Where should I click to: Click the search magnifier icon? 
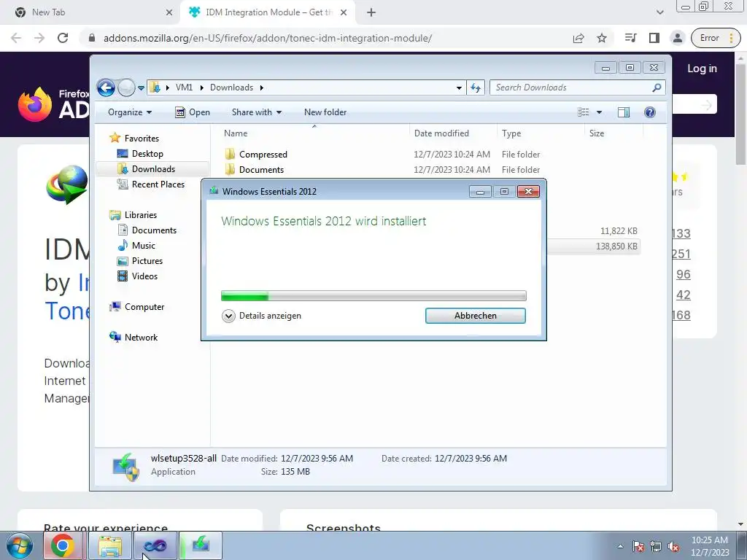(x=657, y=87)
